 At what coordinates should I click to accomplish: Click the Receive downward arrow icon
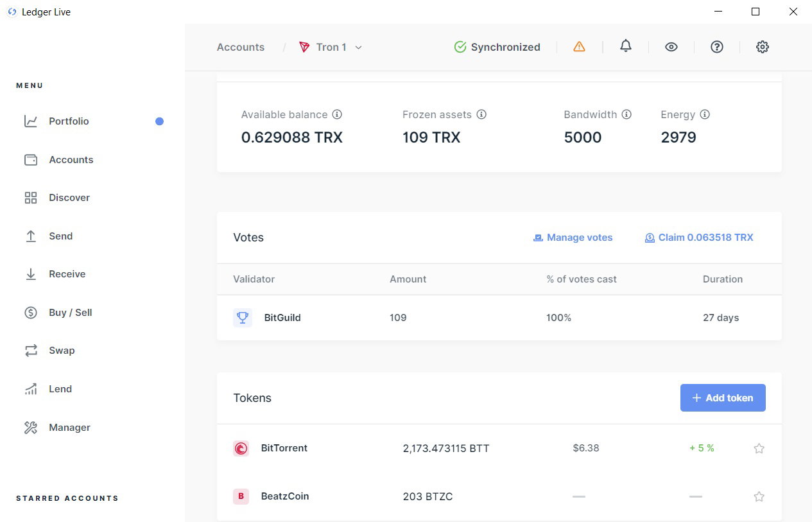click(31, 274)
